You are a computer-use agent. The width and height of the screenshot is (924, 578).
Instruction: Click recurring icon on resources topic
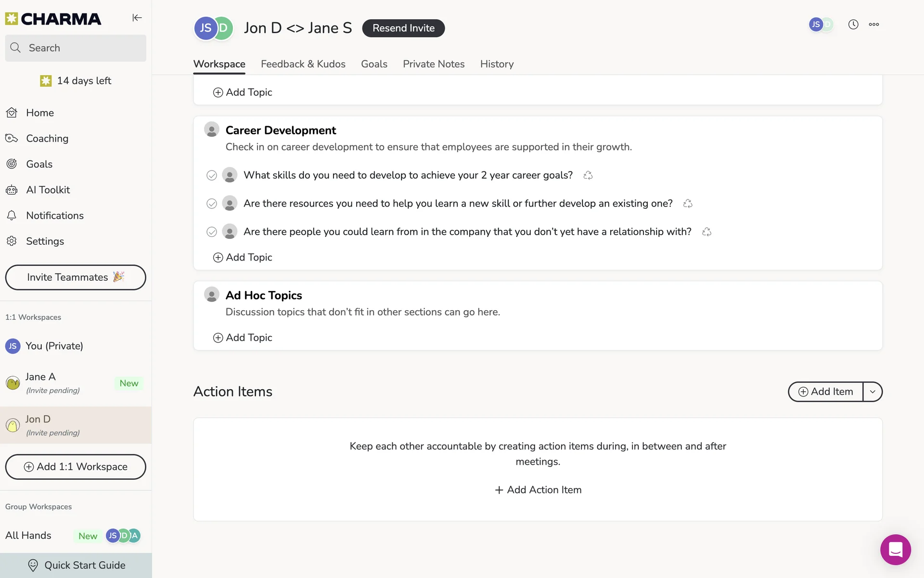click(687, 204)
